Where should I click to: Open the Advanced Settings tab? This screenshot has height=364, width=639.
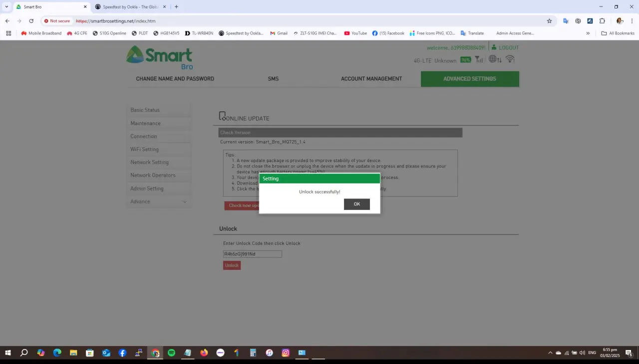pos(470,79)
